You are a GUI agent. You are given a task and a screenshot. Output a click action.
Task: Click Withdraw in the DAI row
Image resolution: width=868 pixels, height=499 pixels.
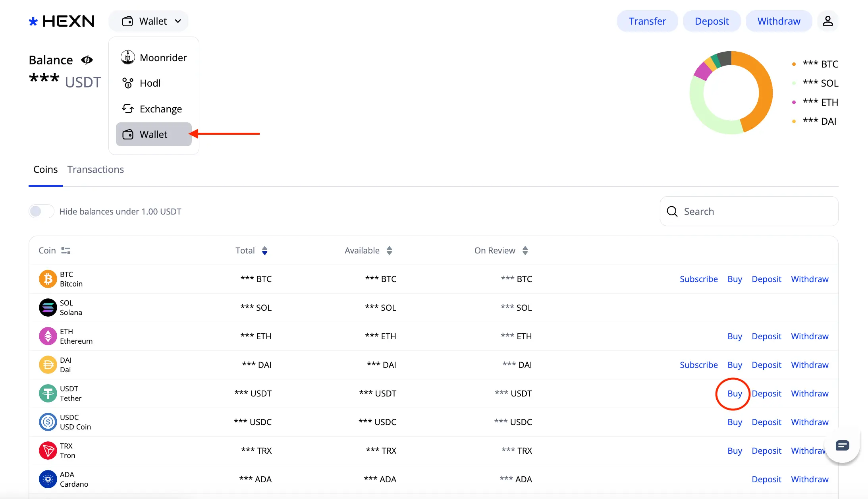click(x=810, y=365)
